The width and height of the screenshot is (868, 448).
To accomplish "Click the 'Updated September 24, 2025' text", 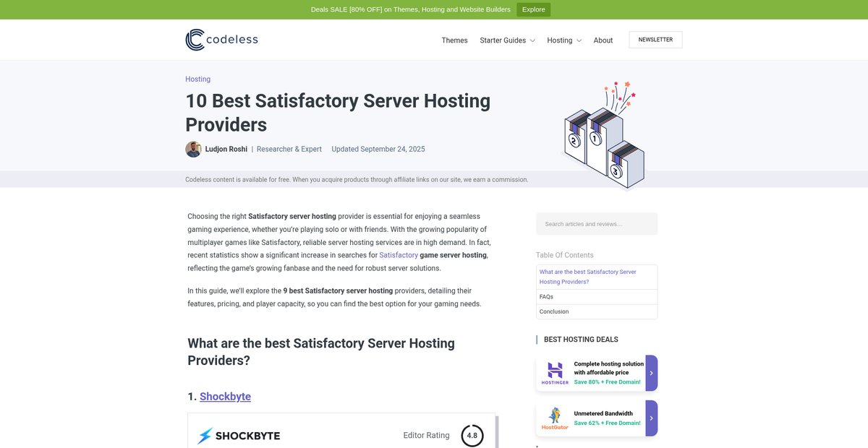I will (x=378, y=149).
